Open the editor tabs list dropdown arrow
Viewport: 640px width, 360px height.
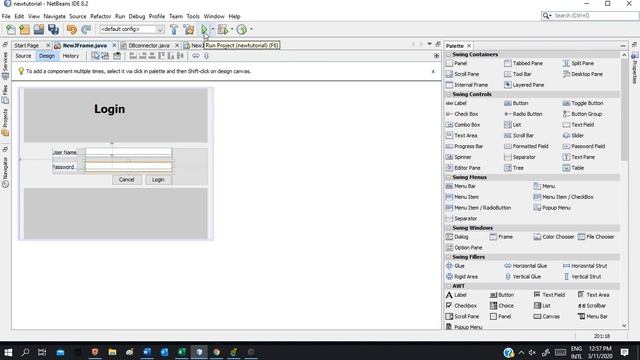tap(429, 44)
